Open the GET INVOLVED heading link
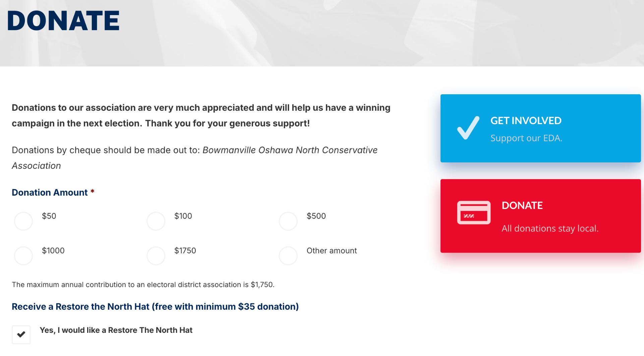Image resolution: width=644 pixels, height=356 pixels. point(526,121)
